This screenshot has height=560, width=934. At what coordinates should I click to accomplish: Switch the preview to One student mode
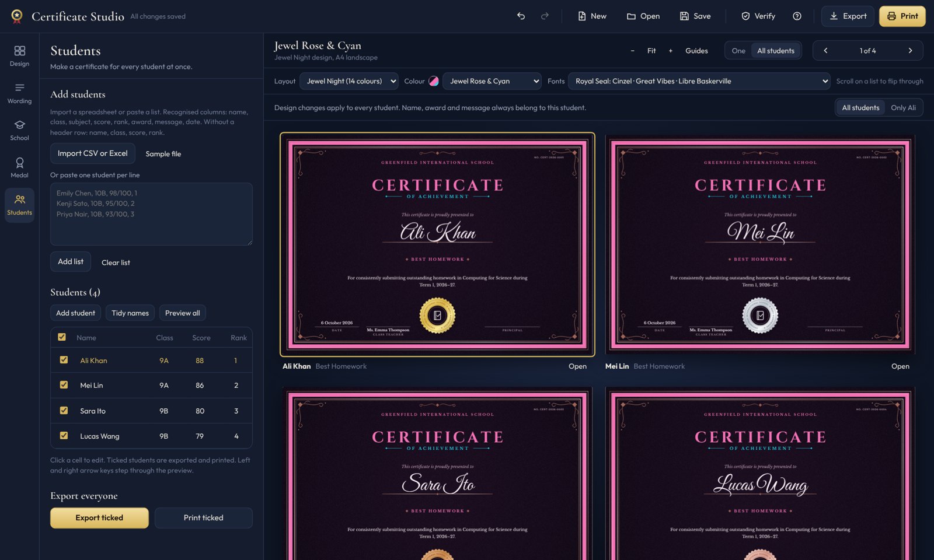click(738, 51)
